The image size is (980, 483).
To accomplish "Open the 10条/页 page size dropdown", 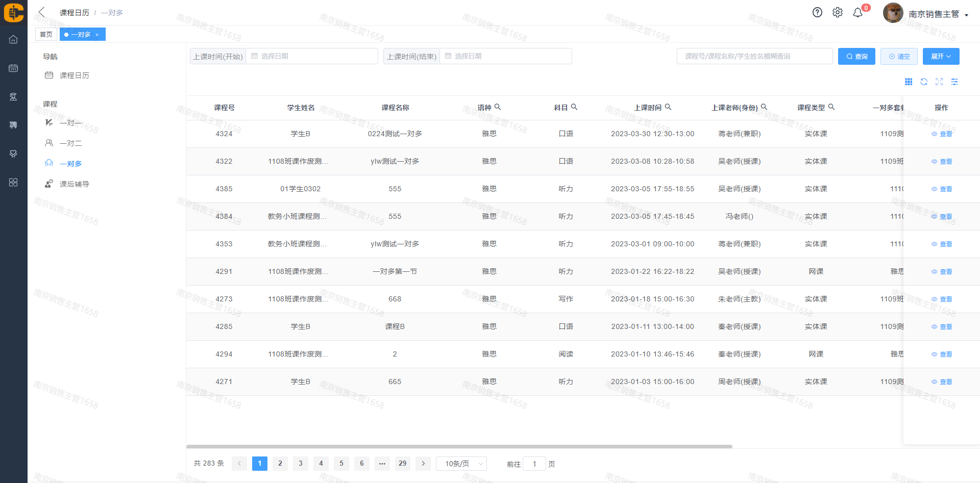I will [x=461, y=464].
